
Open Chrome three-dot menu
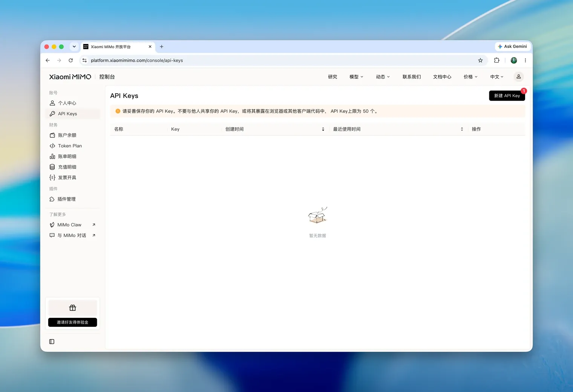click(526, 60)
